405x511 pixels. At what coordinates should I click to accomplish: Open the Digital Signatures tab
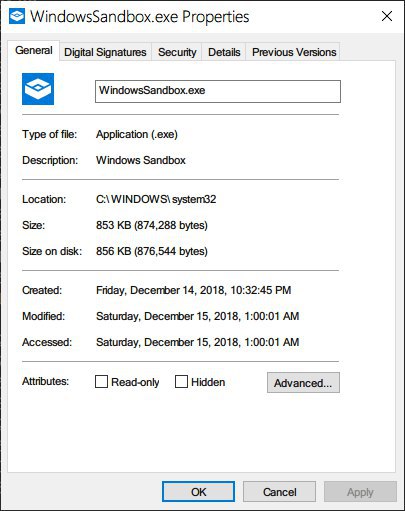pyautogui.click(x=105, y=52)
